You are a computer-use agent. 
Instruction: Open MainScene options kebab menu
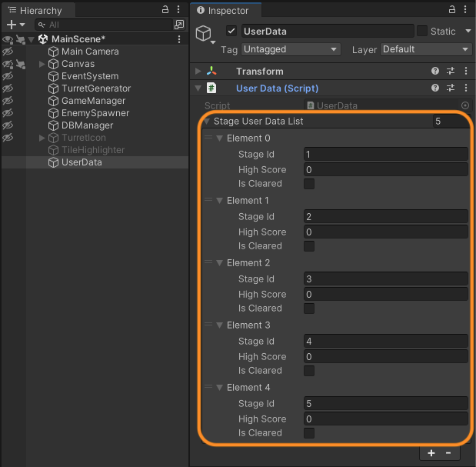click(179, 39)
